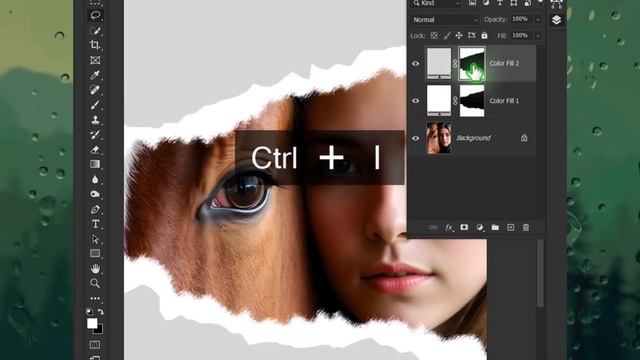Hide the Color Fill 2 layer
This screenshot has width=640, height=360.
coord(416,64)
